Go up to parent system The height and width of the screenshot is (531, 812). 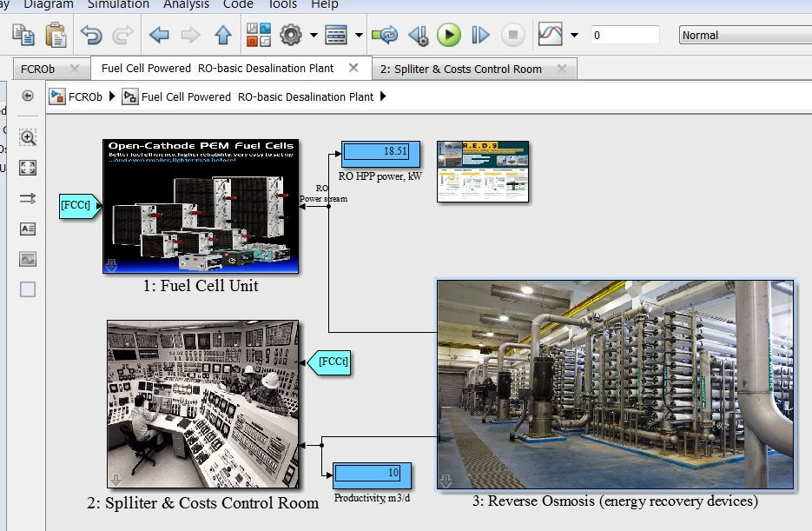[222, 36]
